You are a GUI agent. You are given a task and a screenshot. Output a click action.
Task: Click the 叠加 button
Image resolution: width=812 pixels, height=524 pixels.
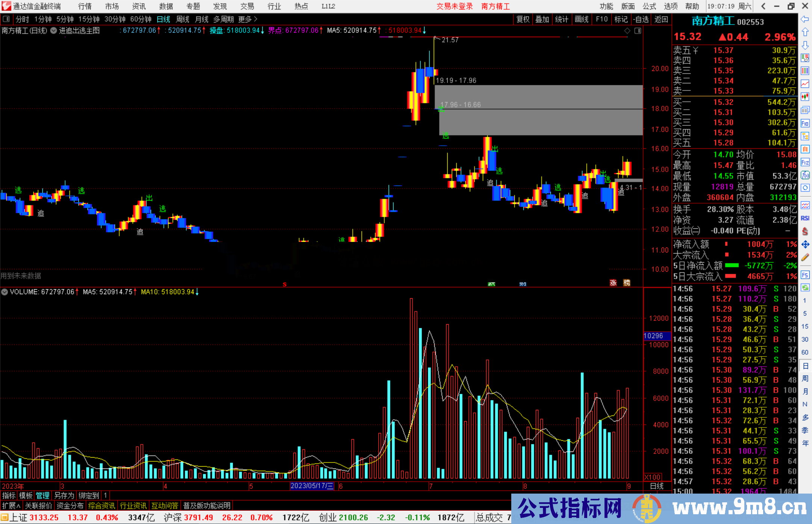click(542, 19)
